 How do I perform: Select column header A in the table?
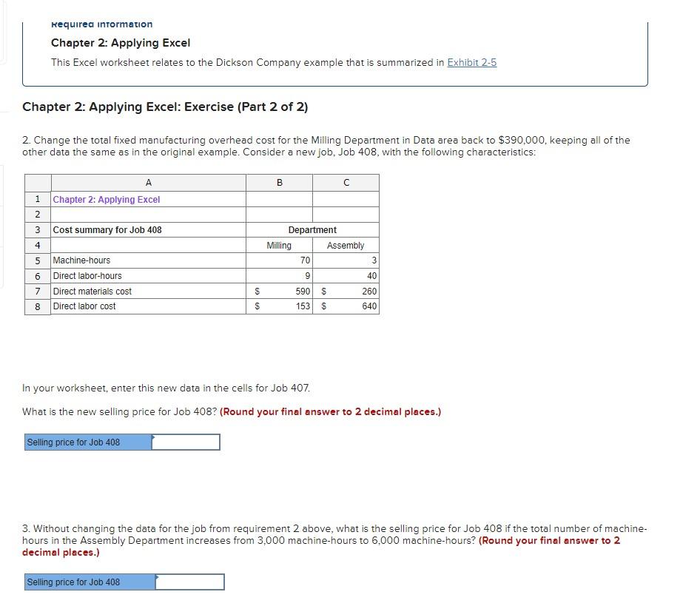(148, 182)
